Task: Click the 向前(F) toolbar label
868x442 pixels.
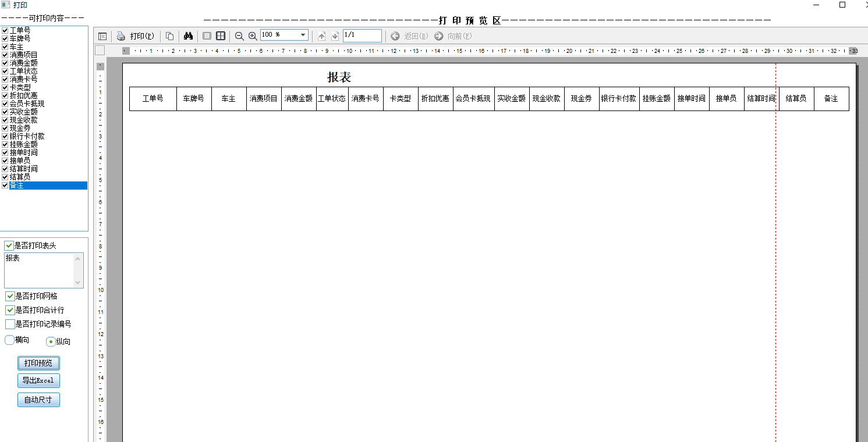Action: pyautogui.click(x=460, y=36)
